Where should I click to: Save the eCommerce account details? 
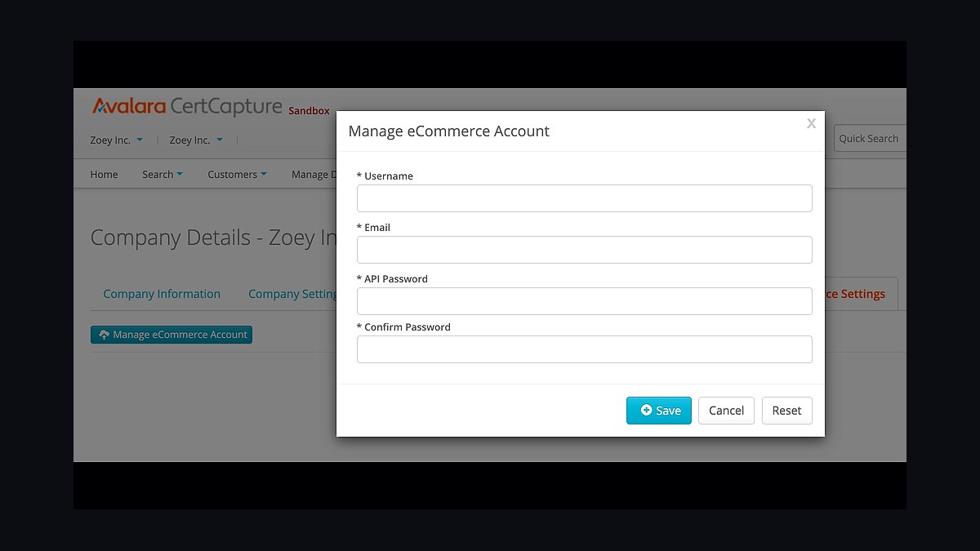pyautogui.click(x=659, y=411)
